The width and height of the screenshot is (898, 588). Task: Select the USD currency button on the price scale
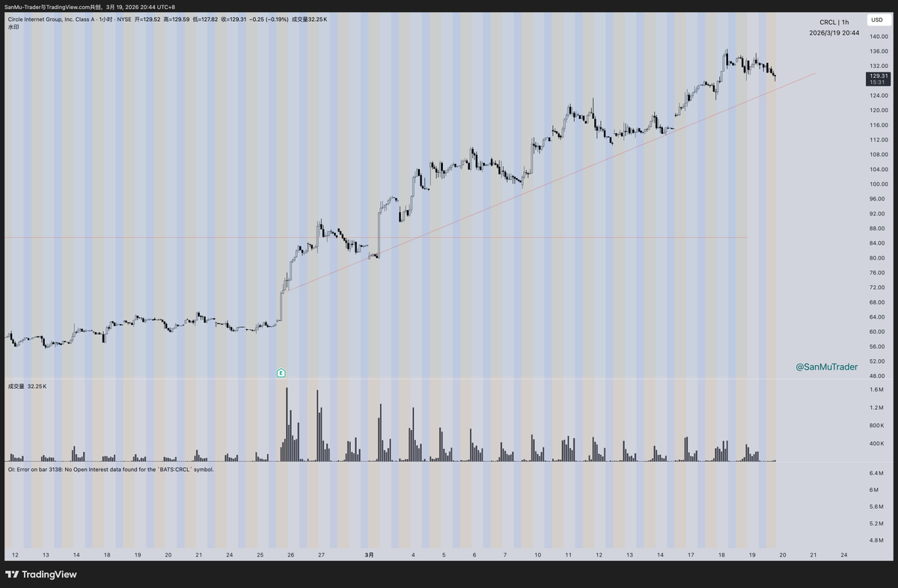tap(880, 22)
